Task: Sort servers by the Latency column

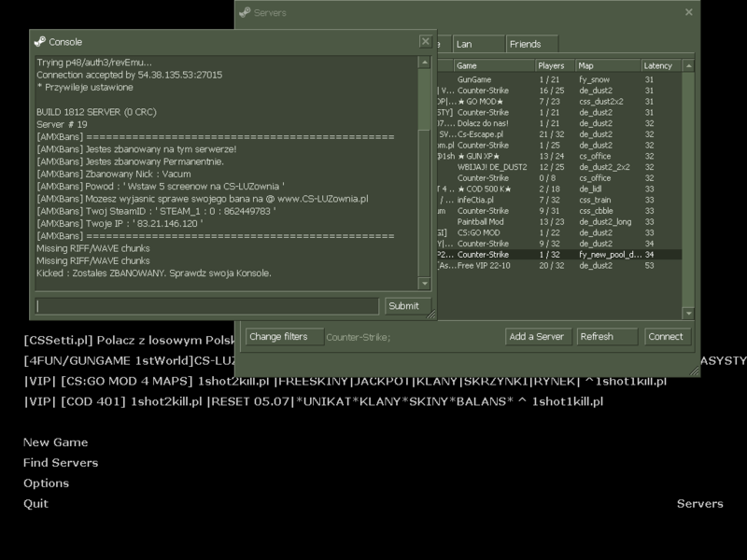Action: click(x=660, y=66)
